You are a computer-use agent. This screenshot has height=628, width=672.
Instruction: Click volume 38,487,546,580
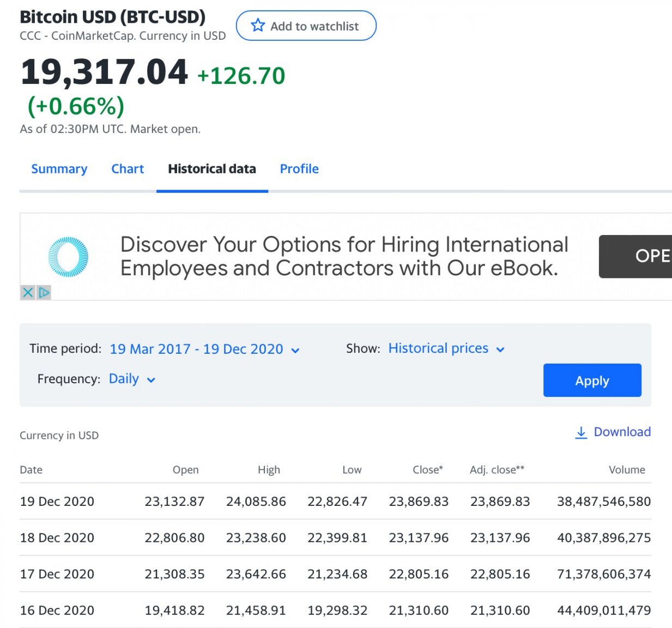click(x=604, y=502)
